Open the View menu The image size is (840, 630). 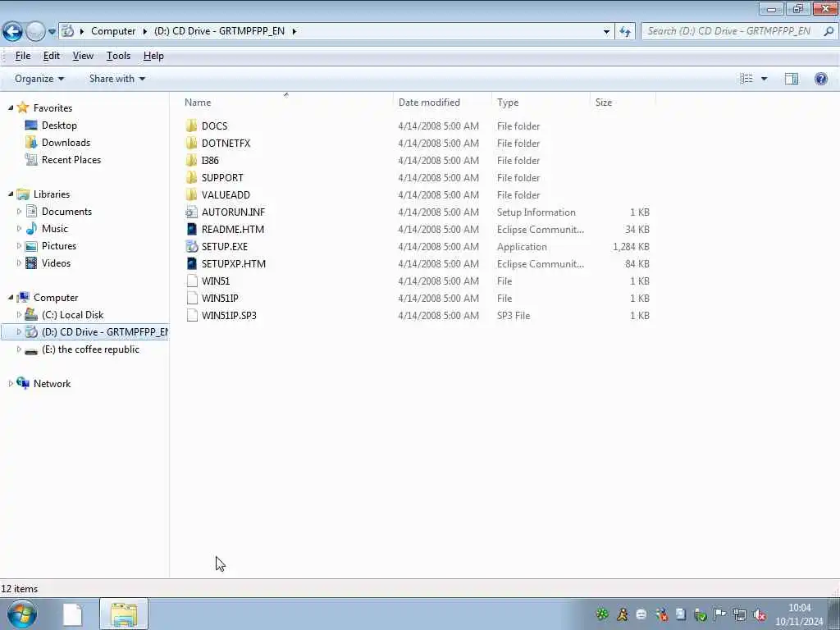point(83,56)
